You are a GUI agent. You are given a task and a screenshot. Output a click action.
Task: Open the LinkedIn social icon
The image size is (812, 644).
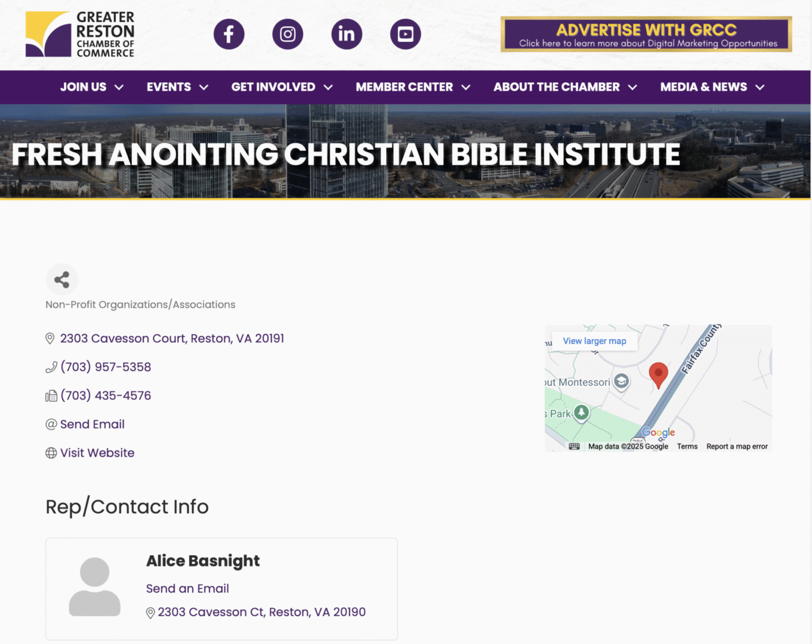tap(347, 35)
